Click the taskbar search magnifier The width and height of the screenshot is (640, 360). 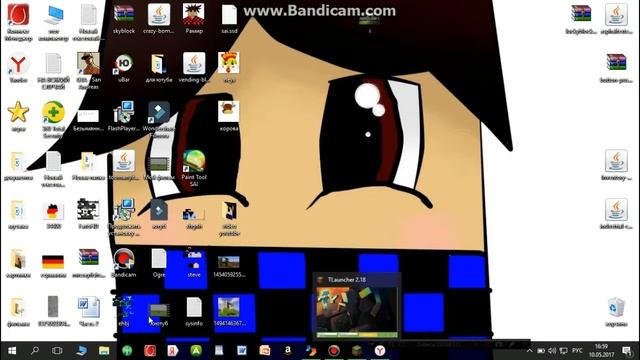35,351
